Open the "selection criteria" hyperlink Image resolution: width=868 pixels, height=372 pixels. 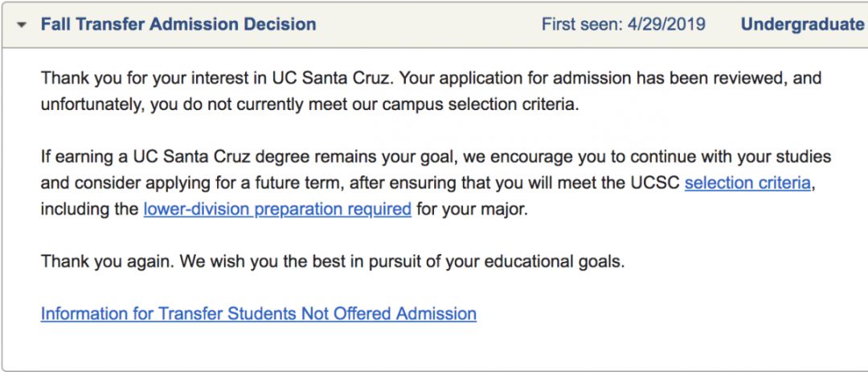[747, 182]
